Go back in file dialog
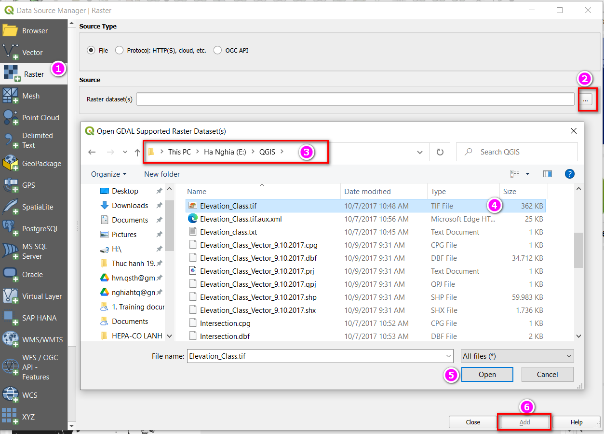604x434 pixels. [x=92, y=152]
